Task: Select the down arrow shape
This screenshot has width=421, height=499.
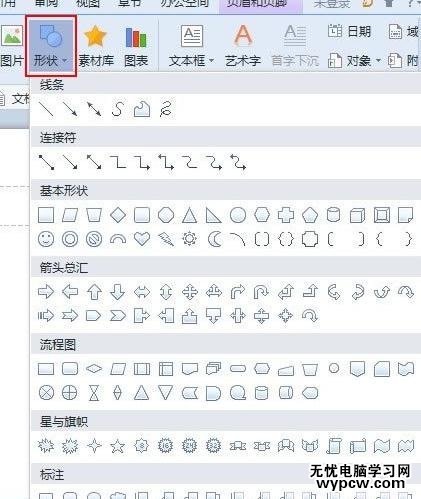Action: coord(118,292)
